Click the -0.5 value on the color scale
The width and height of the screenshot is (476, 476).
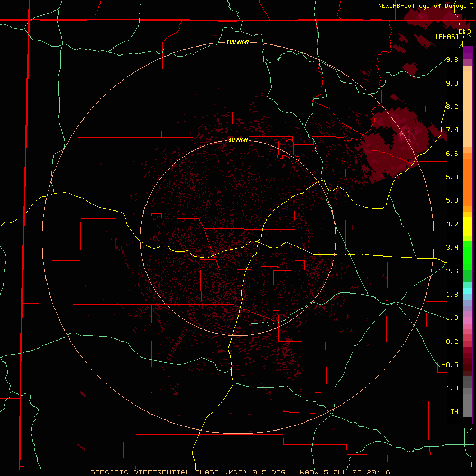(450, 364)
